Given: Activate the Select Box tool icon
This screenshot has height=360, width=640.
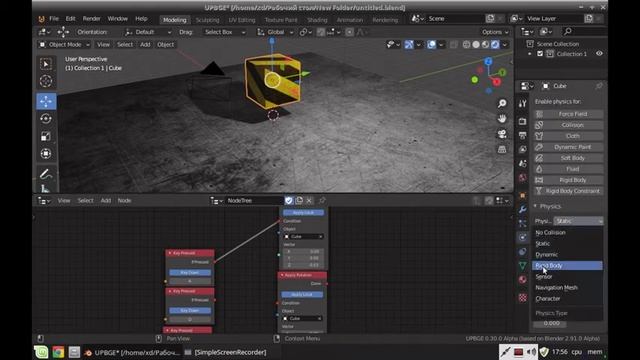Looking at the screenshot, I should pos(46,64).
